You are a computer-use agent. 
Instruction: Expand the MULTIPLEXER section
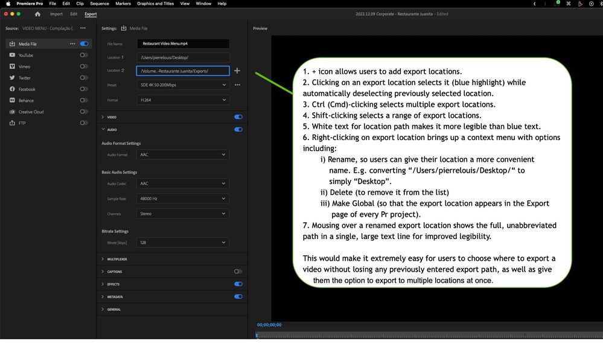[x=103, y=259]
